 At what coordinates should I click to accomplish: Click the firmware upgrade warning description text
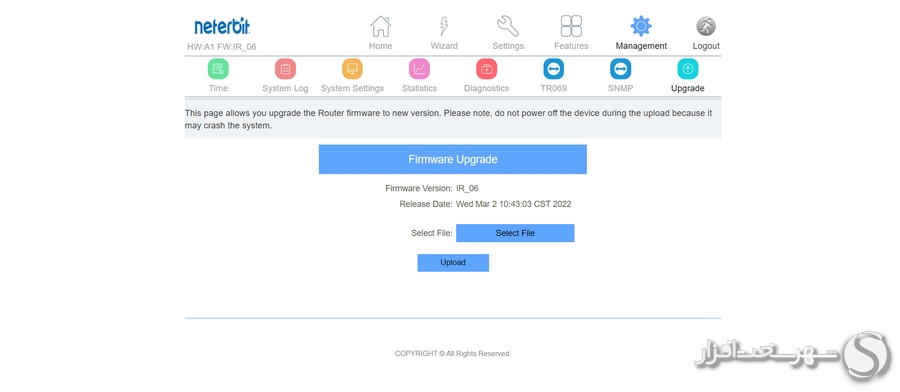click(x=448, y=119)
